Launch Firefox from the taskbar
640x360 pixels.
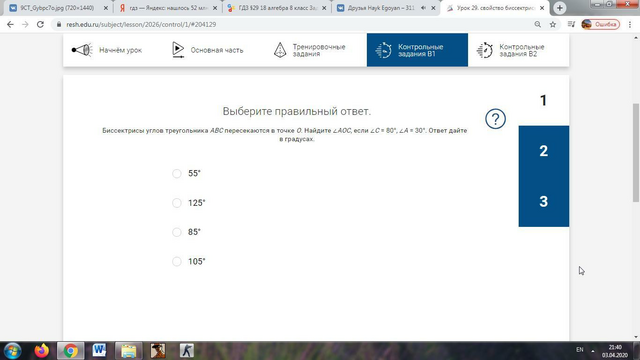[x=42, y=351]
